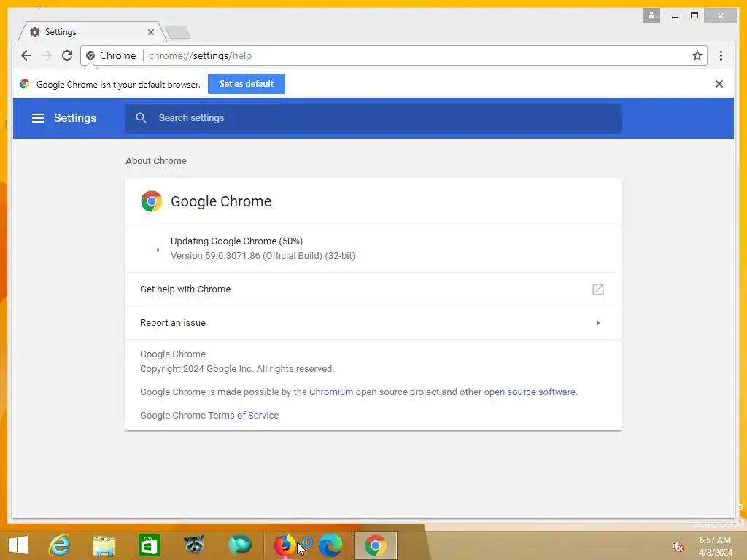Open the open source software link
Image resolution: width=747 pixels, height=560 pixels.
(x=530, y=392)
